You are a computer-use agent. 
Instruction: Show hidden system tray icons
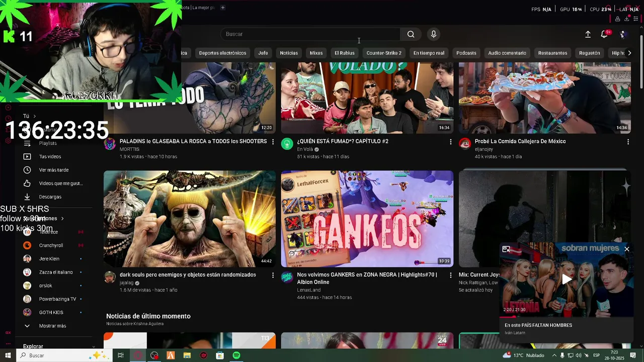tap(554, 355)
